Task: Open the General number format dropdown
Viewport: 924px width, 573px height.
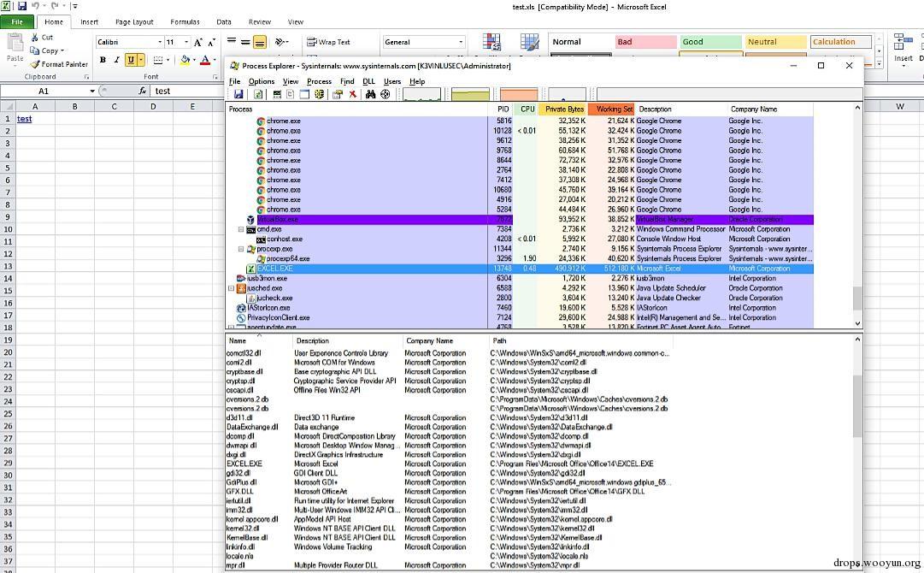Action: 461,42
